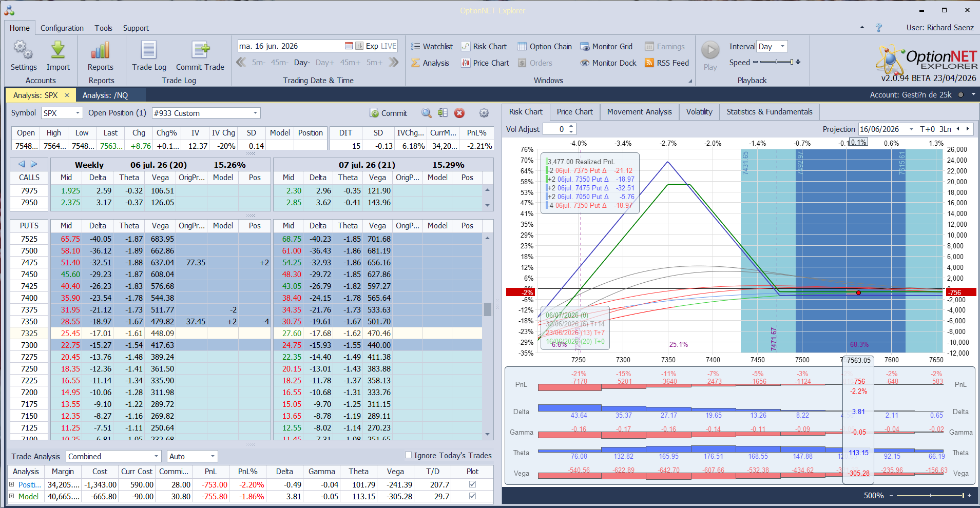
Task: Open the Monitor Dock eye window
Action: coord(608,63)
